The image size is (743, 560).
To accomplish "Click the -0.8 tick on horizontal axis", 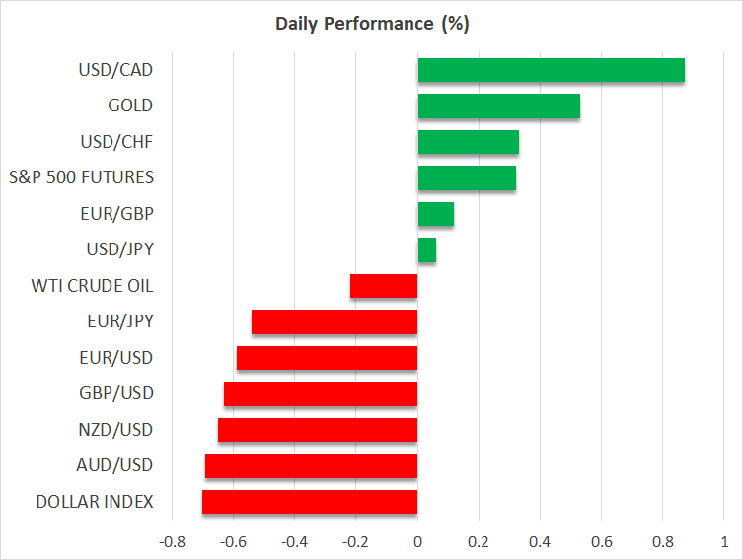I will click(x=171, y=542).
